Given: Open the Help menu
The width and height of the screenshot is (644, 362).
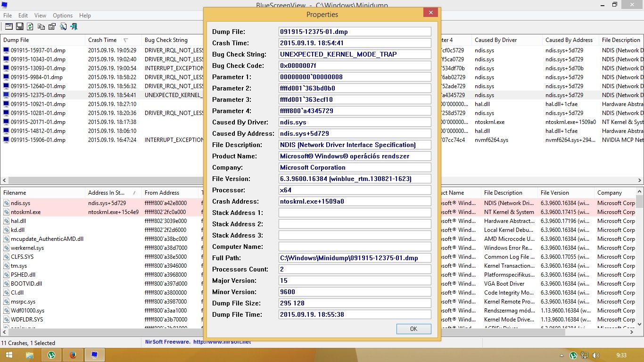Looking at the screenshot, I should (x=85, y=16).
